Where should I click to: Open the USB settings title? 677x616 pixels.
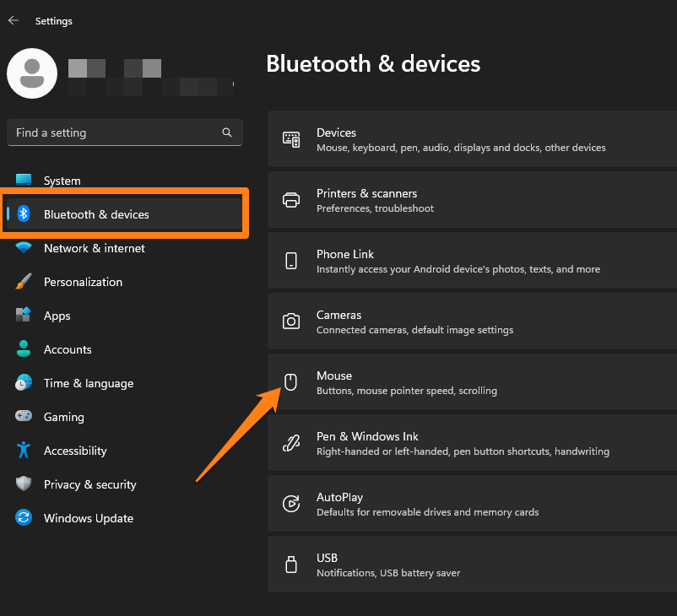(x=327, y=558)
